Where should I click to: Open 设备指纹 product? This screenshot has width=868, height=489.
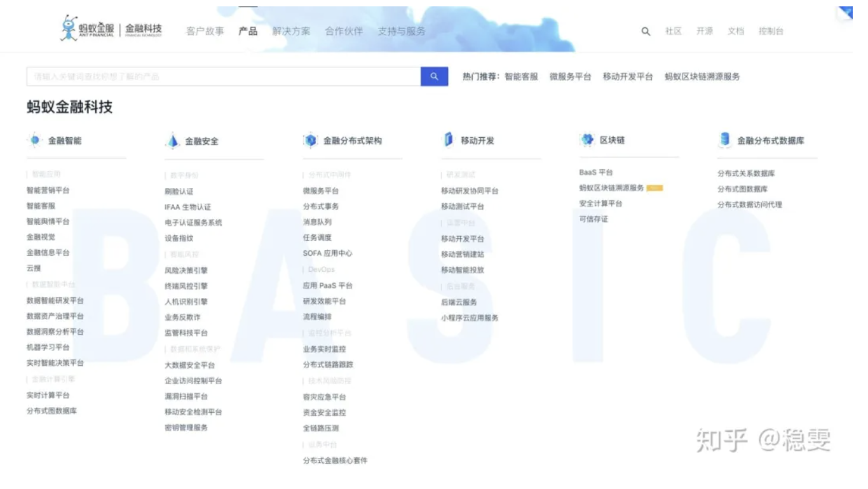click(179, 238)
